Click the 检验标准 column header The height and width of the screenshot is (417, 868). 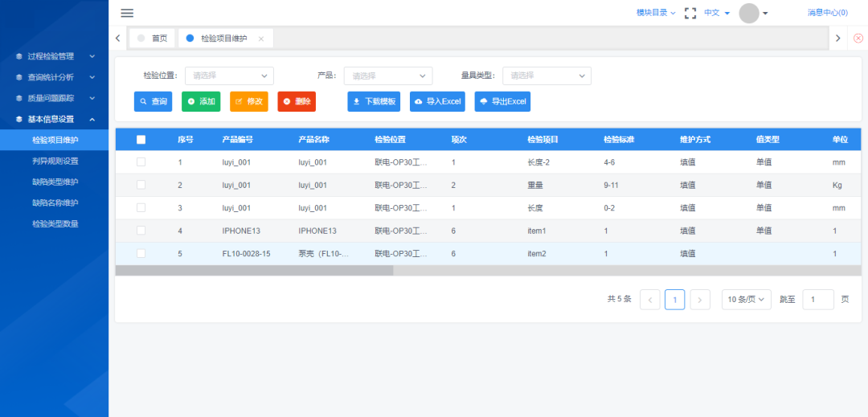click(619, 140)
